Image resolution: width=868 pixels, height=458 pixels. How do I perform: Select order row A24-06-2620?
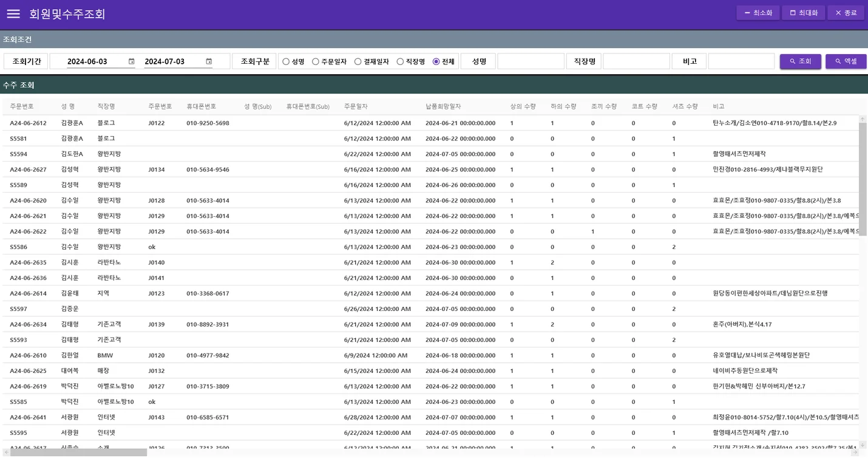430,200
